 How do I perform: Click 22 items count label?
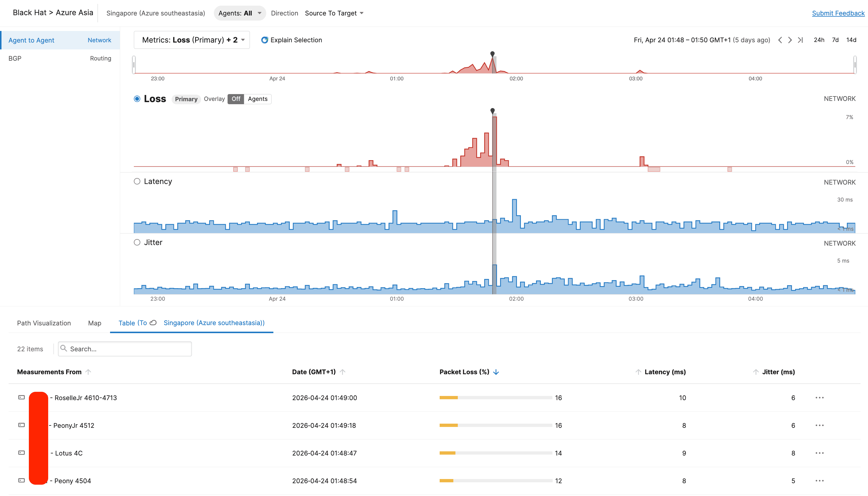(x=30, y=349)
